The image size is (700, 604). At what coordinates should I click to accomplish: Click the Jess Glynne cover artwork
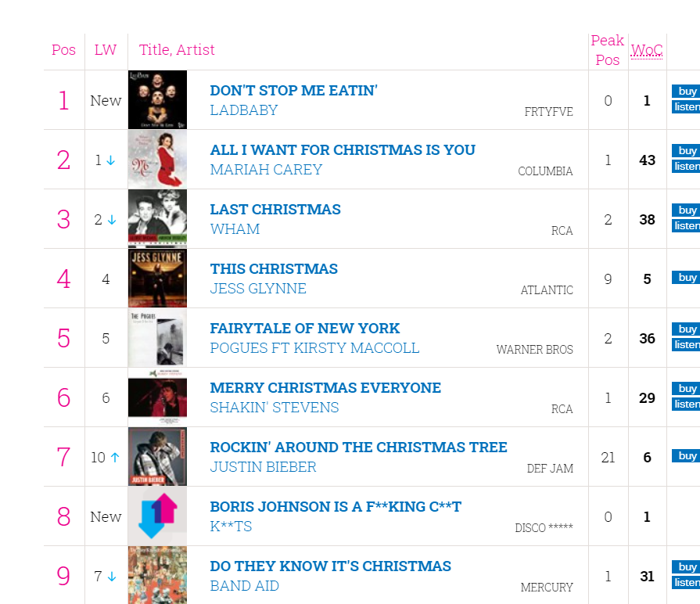point(157,278)
